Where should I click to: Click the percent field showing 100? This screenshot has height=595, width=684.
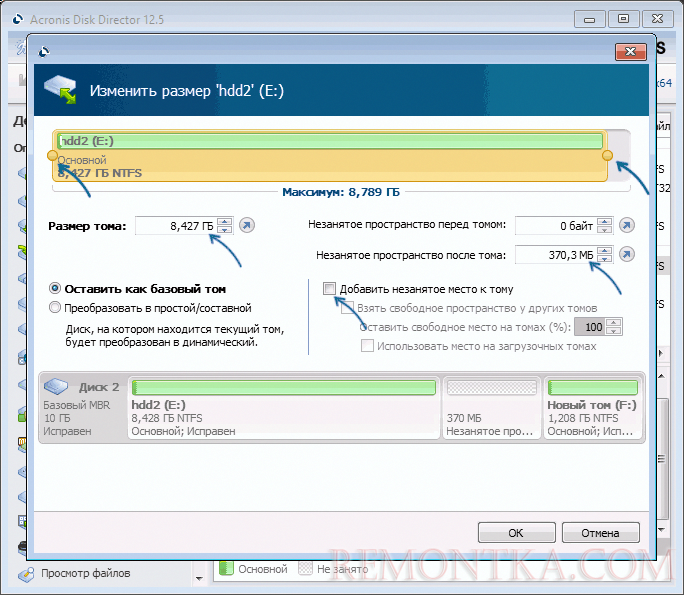tap(590, 327)
